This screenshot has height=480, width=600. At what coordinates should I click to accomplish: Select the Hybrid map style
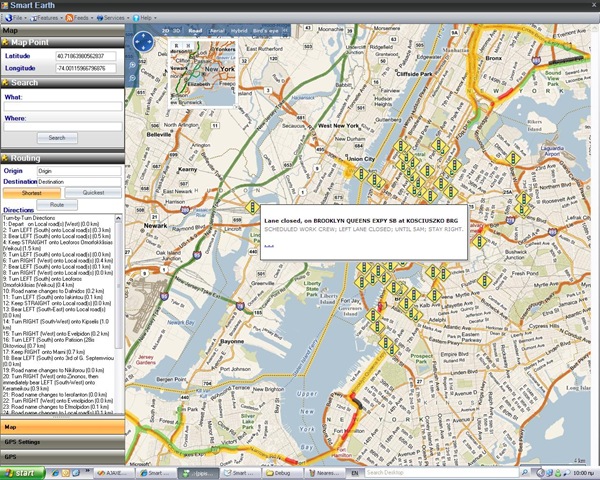click(239, 31)
